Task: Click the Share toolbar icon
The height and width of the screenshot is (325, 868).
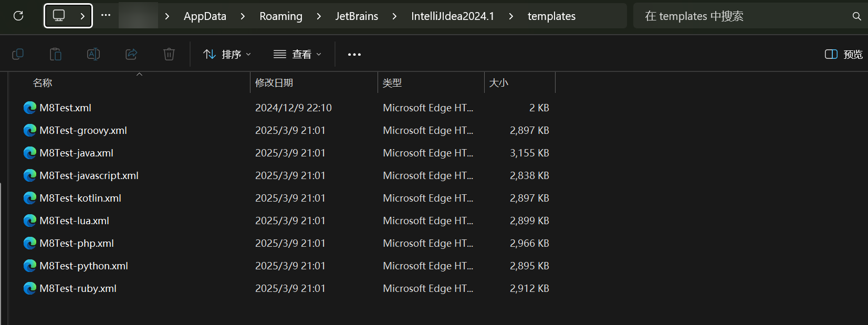Action: click(x=131, y=54)
